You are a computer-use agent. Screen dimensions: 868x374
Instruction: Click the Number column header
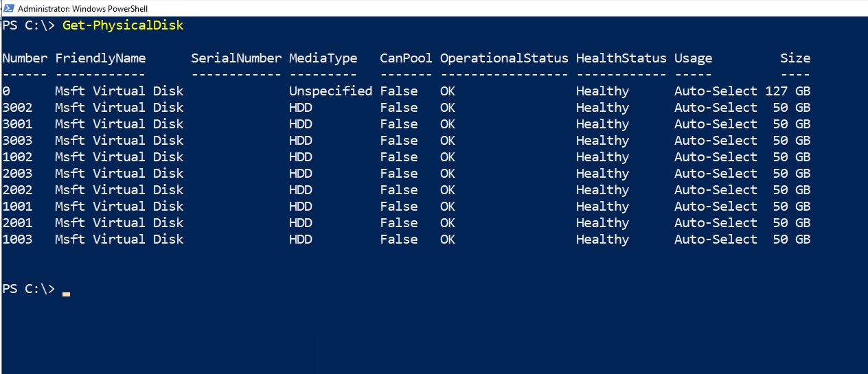coord(25,58)
